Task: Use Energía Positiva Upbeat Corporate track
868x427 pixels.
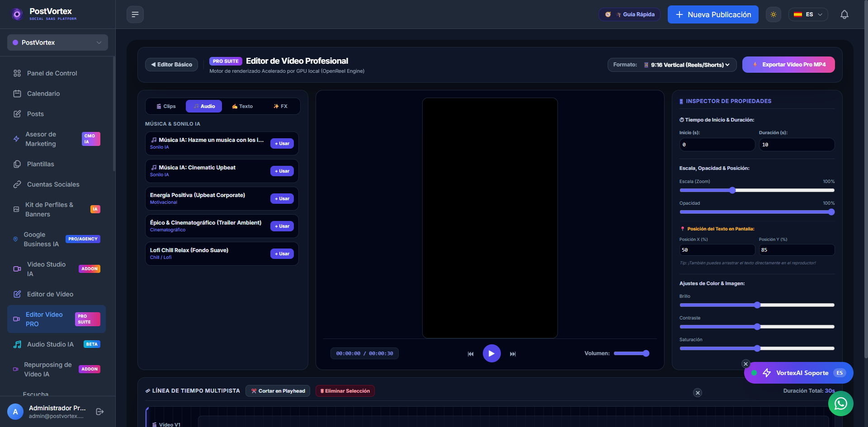Action: point(282,199)
